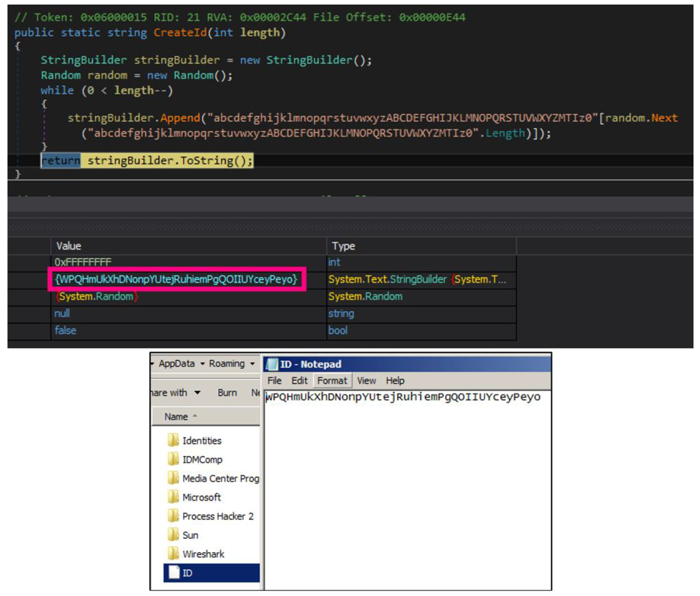
Task: Click the Media Center Prog folder icon
Action: 173,478
